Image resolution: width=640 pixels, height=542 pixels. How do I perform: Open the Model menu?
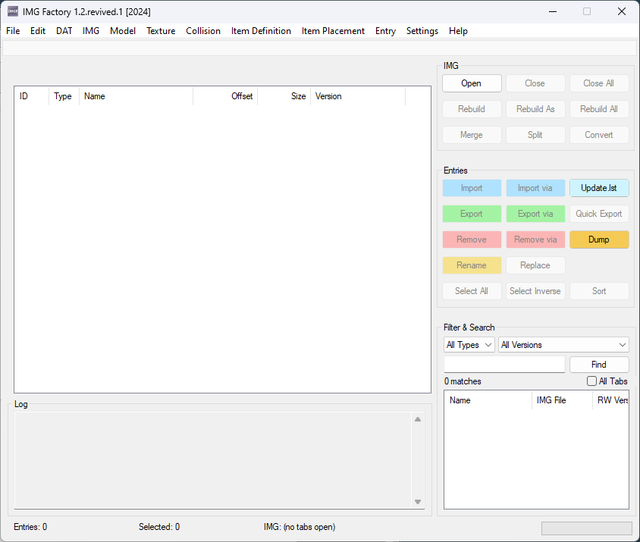pyautogui.click(x=122, y=31)
